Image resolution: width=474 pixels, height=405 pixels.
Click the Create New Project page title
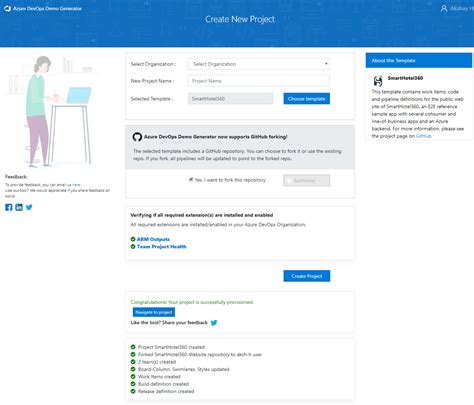(x=240, y=19)
